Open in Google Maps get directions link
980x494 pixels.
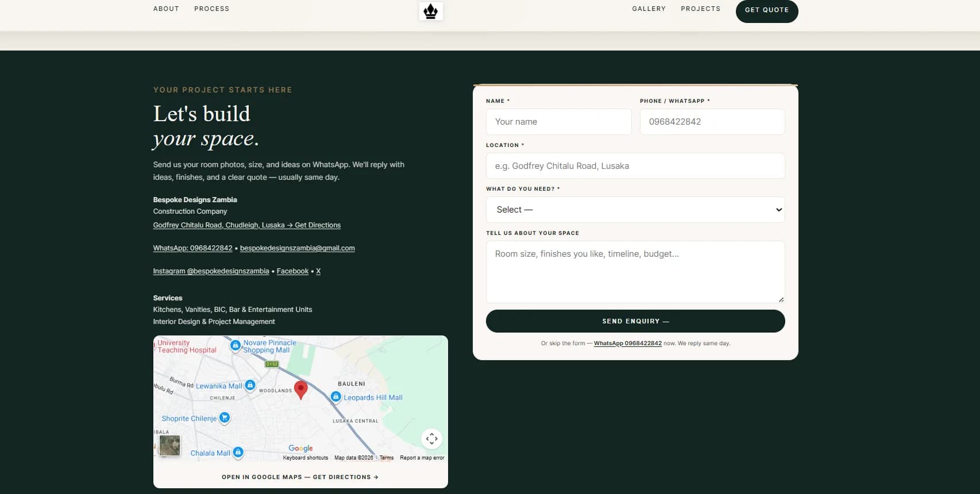[300, 477]
